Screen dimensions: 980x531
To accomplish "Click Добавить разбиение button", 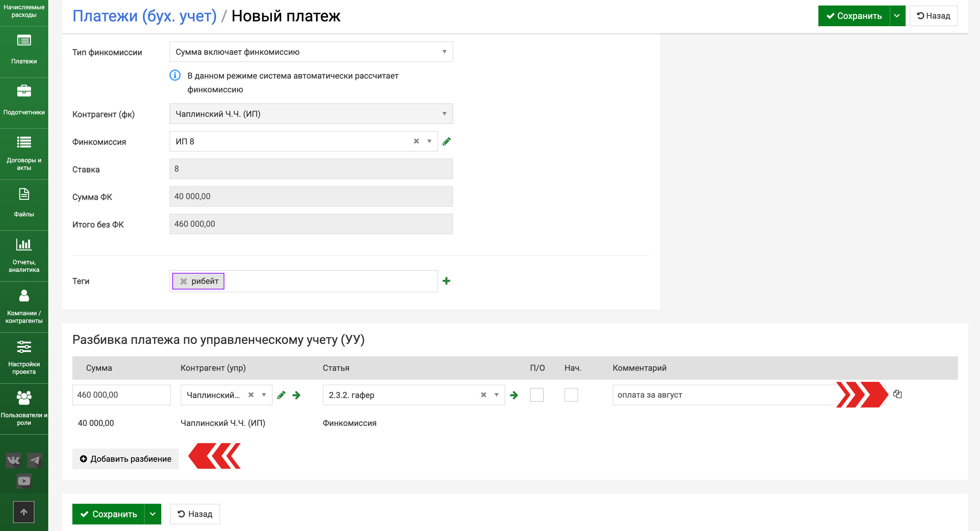I will click(125, 459).
